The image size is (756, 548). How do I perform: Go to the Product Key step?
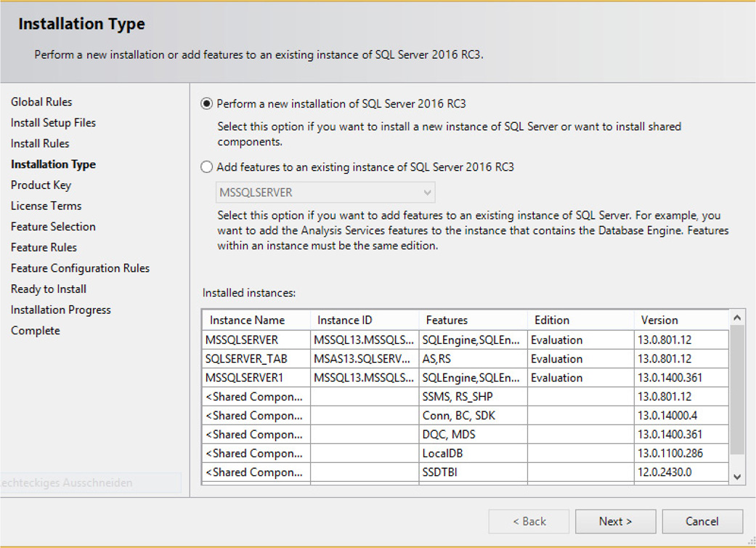41,185
